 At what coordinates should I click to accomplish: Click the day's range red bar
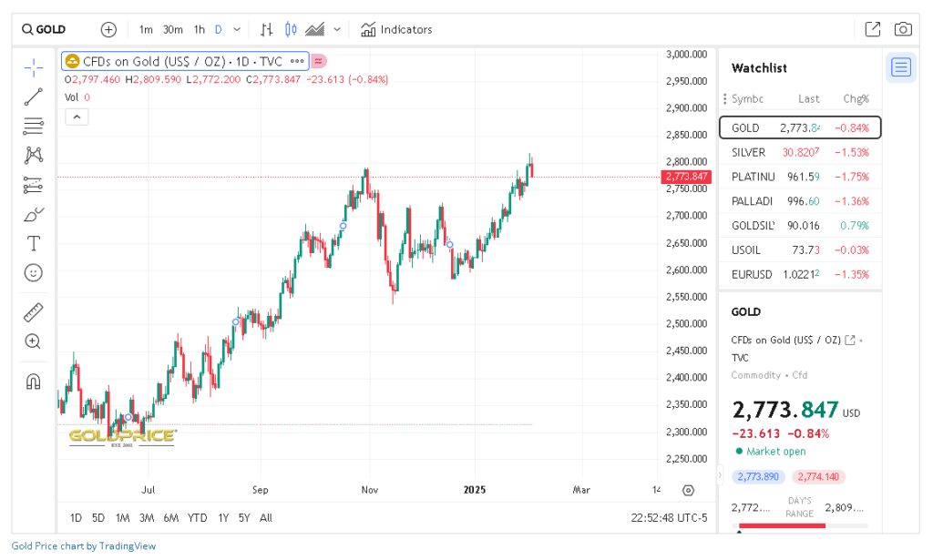[x=782, y=525]
